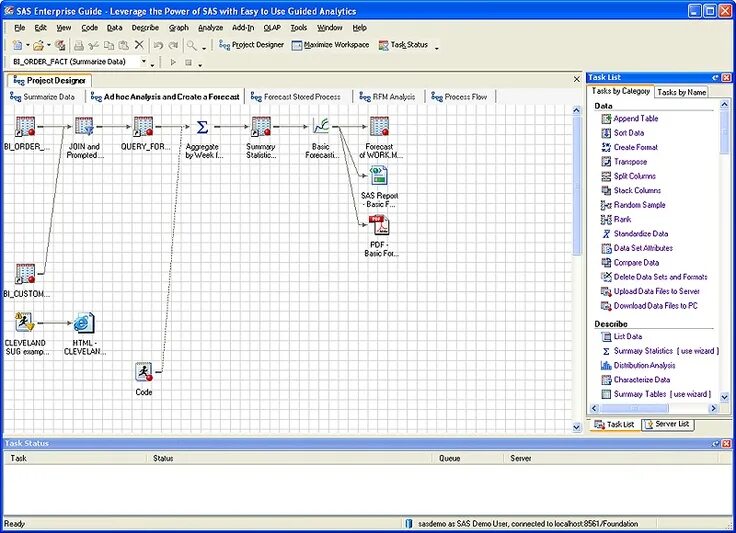Select the PDF - Basic For node

point(379,225)
